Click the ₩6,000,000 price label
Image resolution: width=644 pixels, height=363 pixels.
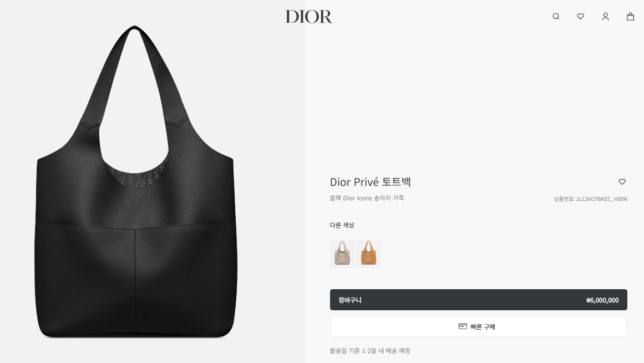(x=602, y=300)
